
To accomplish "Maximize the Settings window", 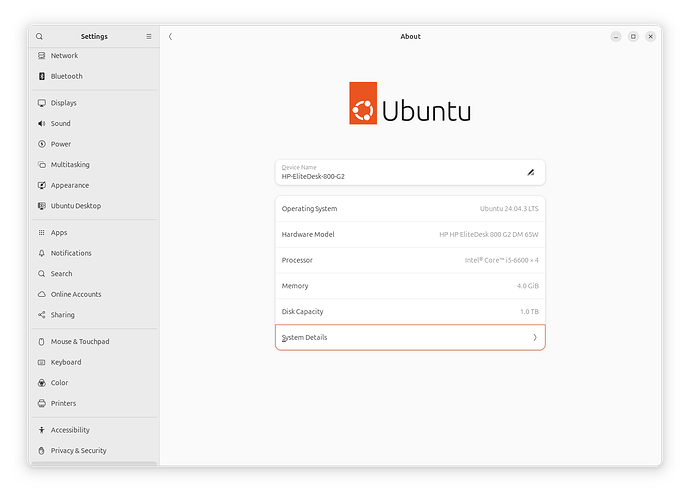I will (x=633, y=37).
